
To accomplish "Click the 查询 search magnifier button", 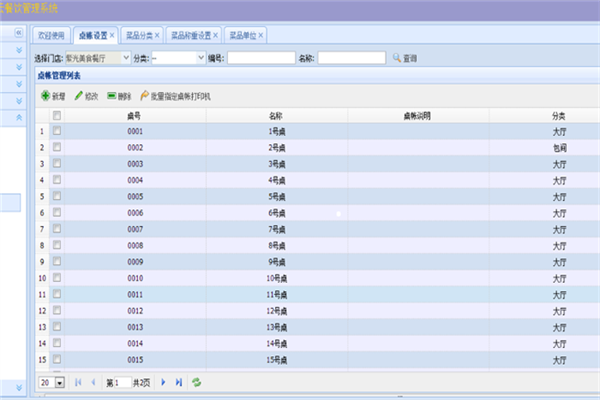I will pyautogui.click(x=405, y=58).
